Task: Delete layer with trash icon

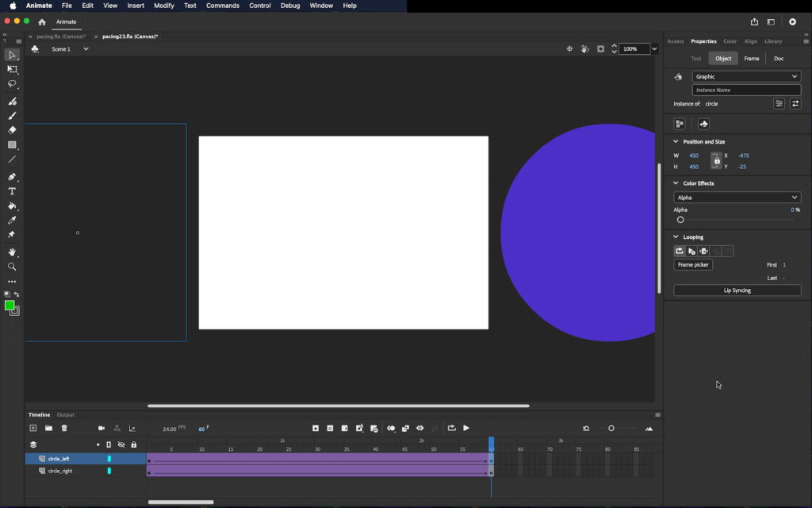Action: coord(64,428)
